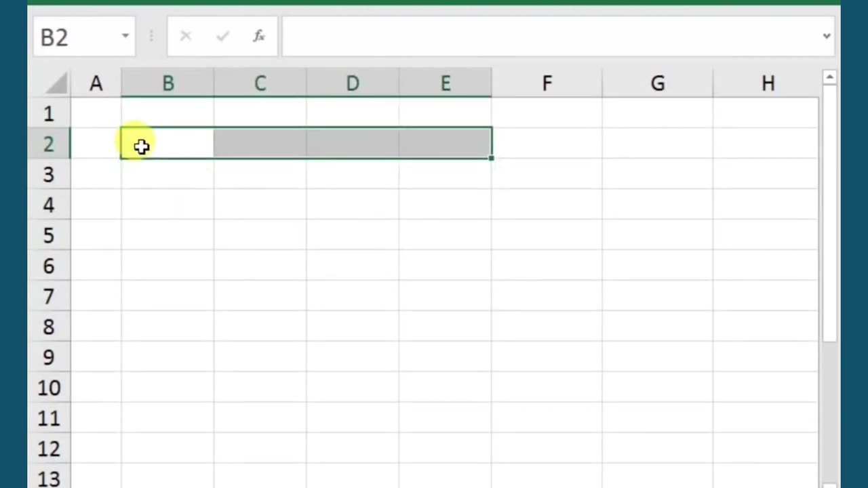This screenshot has height=488, width=868.
Task: Select column E header
Action: tap(446, 83)
